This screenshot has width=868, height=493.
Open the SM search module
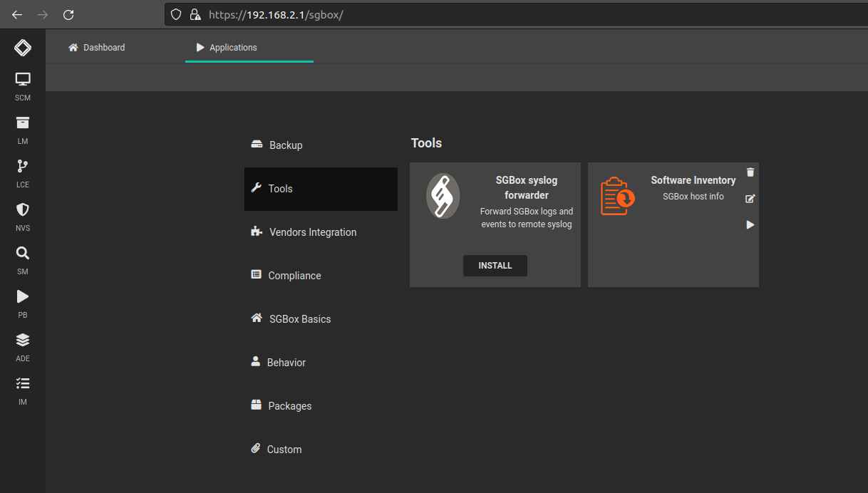[23, 259]
